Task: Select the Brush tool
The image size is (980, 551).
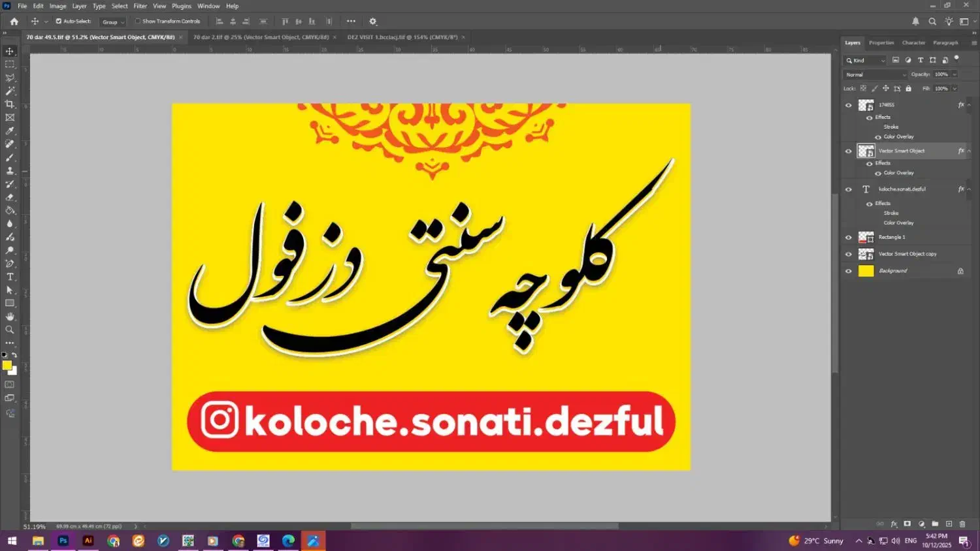Action: coord(10,157)
